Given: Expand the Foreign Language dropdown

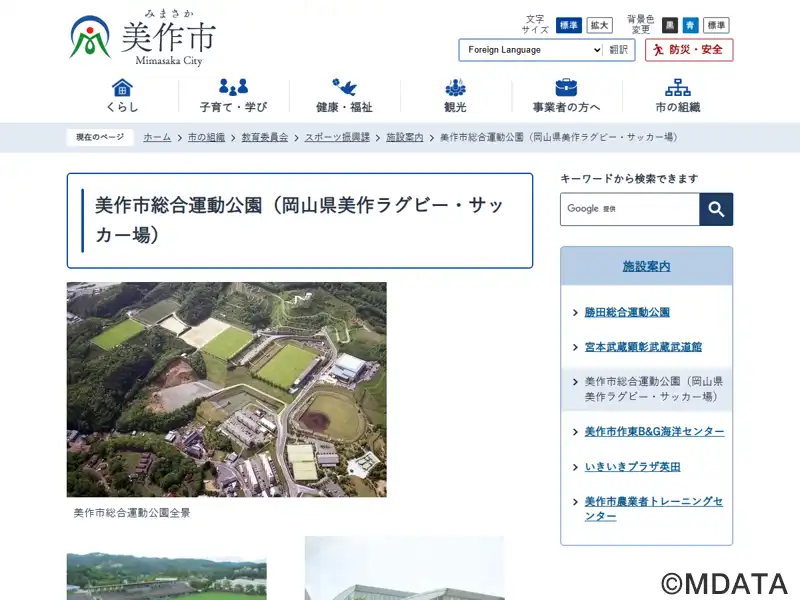Looking at the screenshot, I should point(531,50).
